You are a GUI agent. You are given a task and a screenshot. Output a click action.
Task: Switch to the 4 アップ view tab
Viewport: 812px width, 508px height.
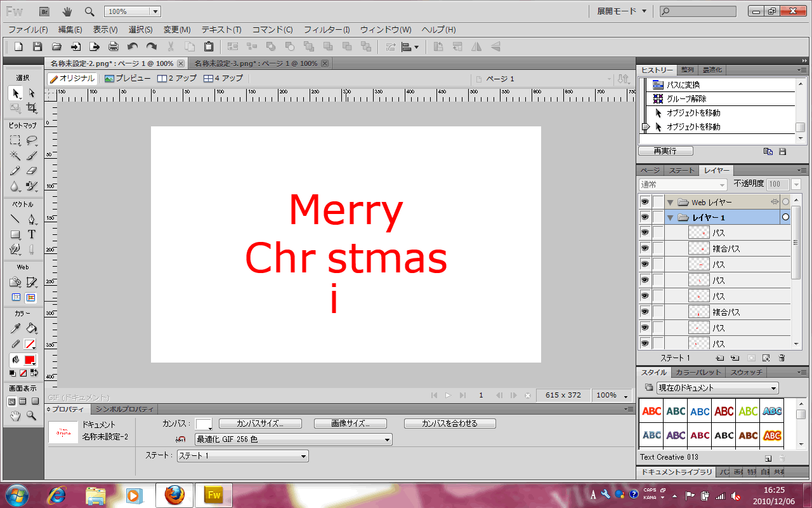tap(223, 79)
